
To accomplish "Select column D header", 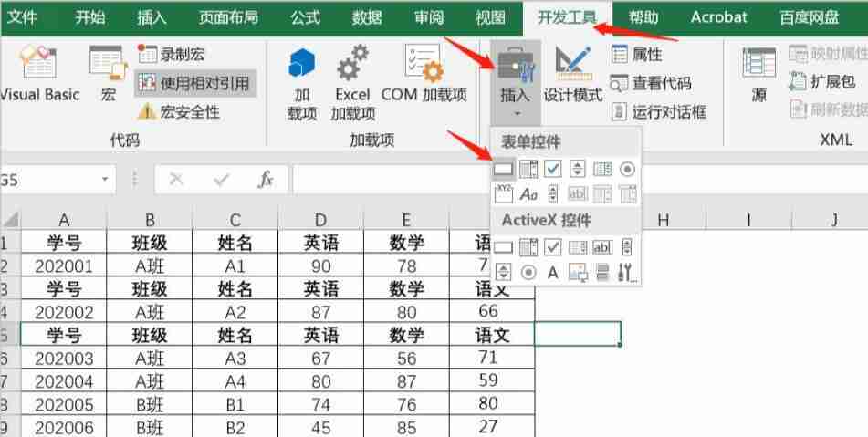I will pos(320,220).
